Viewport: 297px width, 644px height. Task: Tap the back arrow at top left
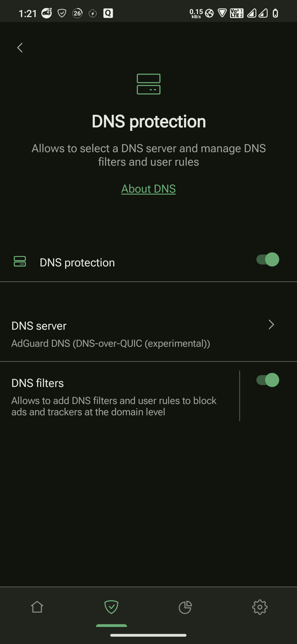(x=20, y=47)
